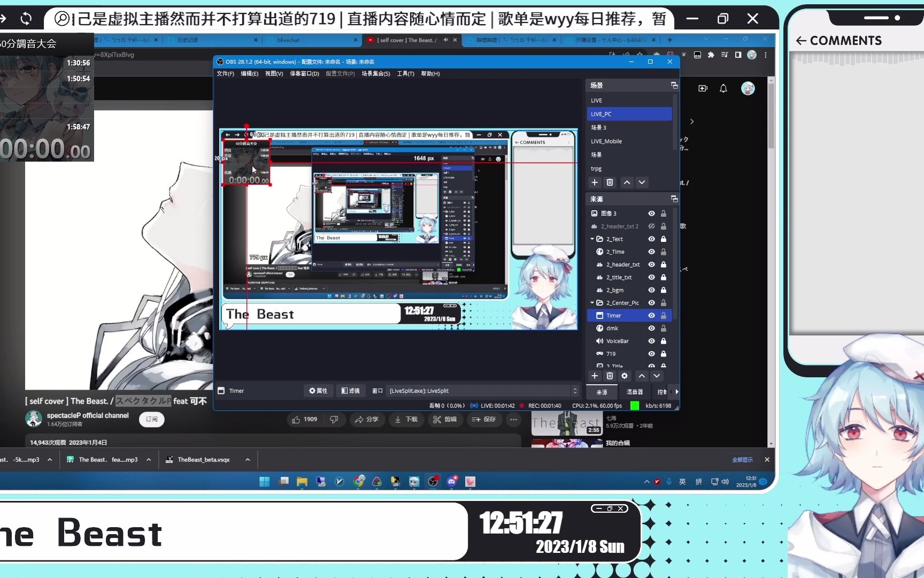Toggle visibility of the dmk source
924x578 pixels.
tap(651, 328)
